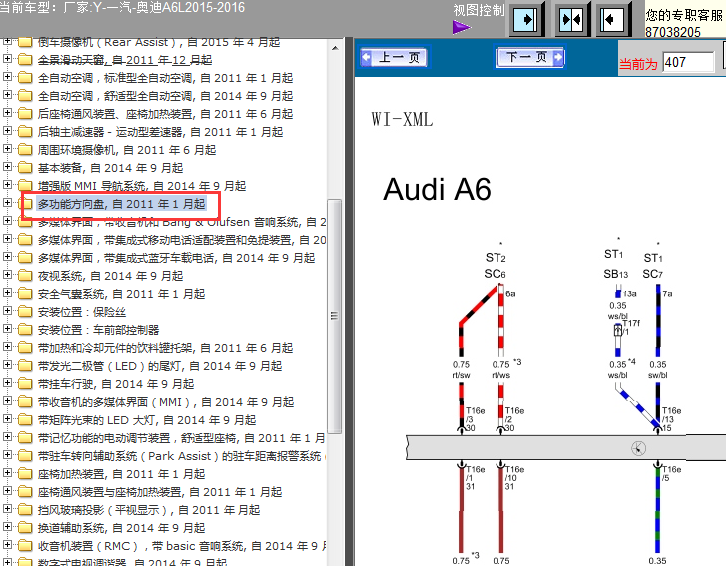The height and width of the screenshot is (566, 726).
Task: Click the SC7 fuse label in diagram
Action: [653, 274]
